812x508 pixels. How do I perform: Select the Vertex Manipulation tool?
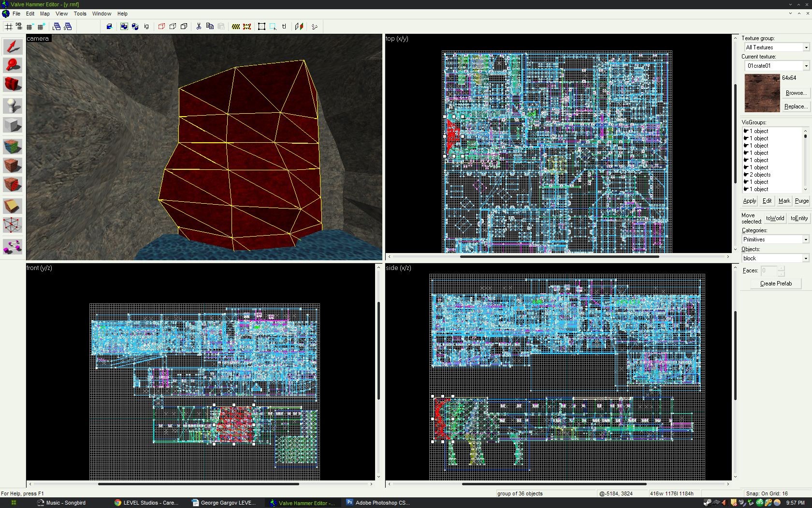coord(13,225)
